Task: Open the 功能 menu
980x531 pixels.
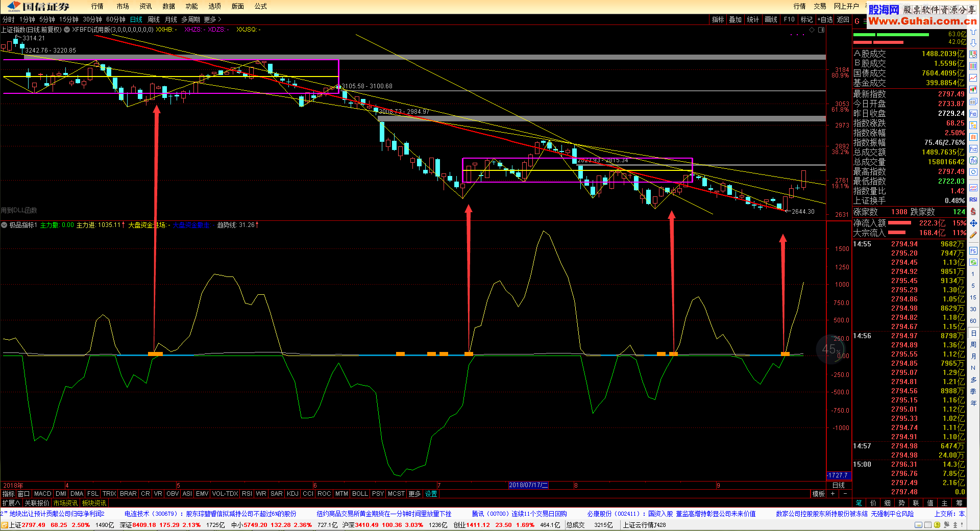Action: [191, 6]
